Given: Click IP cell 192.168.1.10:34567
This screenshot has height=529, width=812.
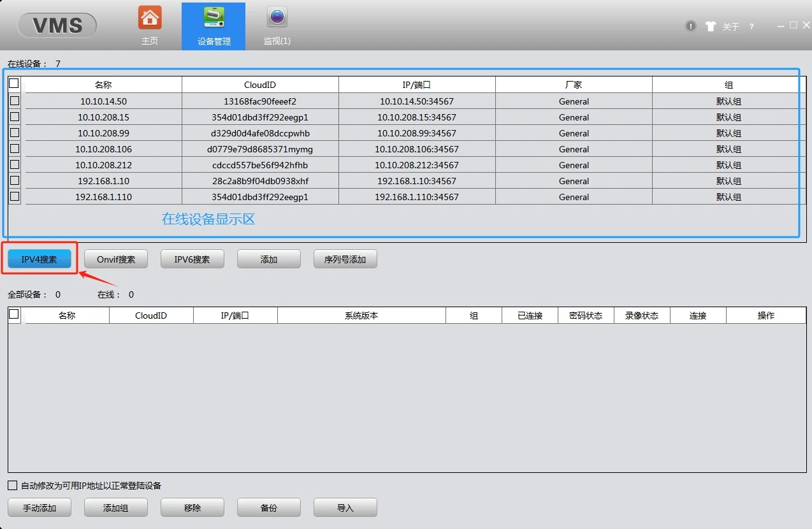Looking at the screenshot, I should click(x=417, y=181).
